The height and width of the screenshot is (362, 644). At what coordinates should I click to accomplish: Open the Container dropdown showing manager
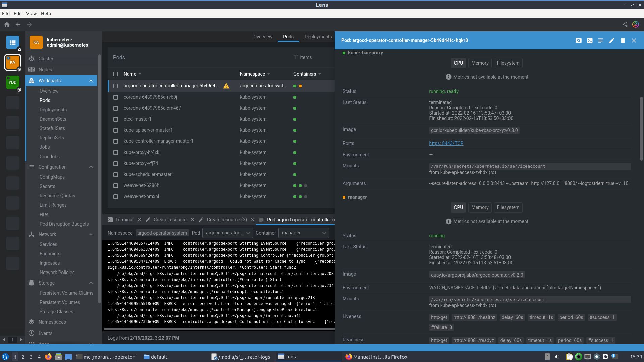(303, 233)
